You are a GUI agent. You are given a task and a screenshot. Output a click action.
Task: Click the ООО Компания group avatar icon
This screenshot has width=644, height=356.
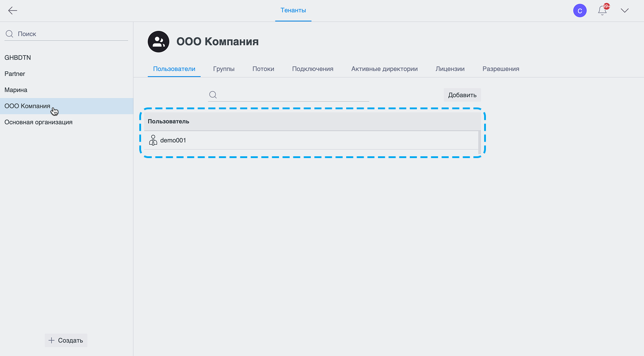click(x=159, y=42)
